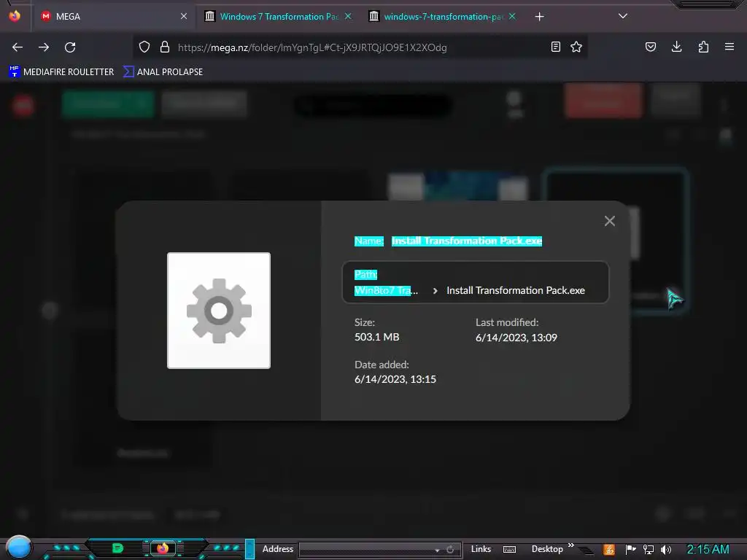Click the taskbar keyboard icon
This screenshot has height=560, width=747.
click(509, 550)
